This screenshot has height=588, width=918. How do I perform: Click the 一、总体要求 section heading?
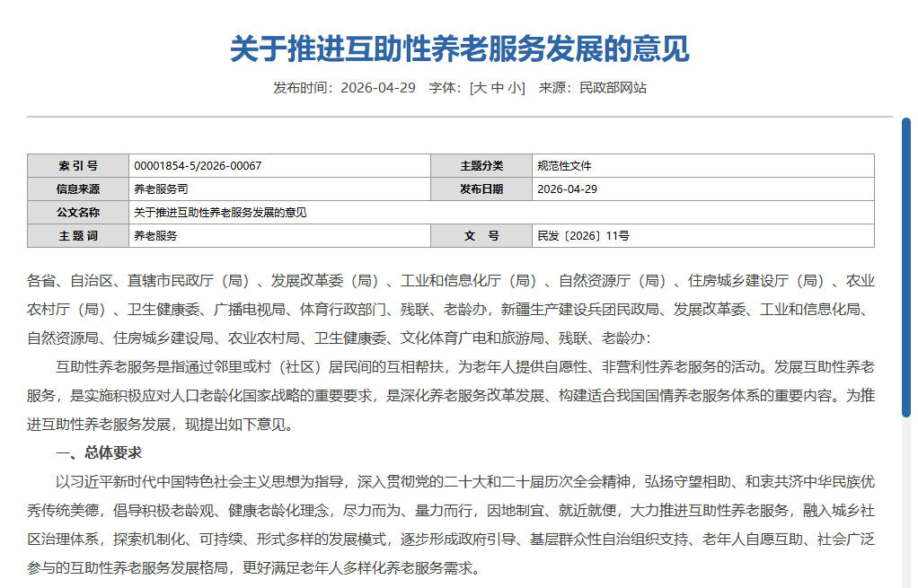99,452
